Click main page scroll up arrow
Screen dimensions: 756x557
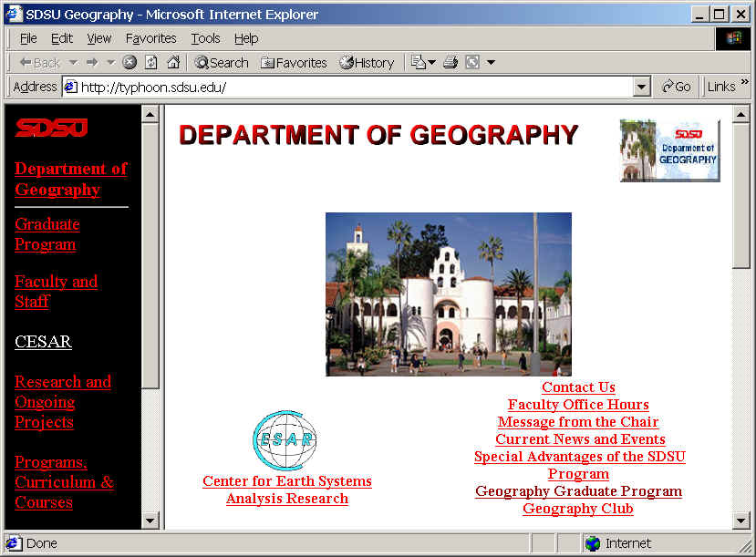click(x=740, y=115)
